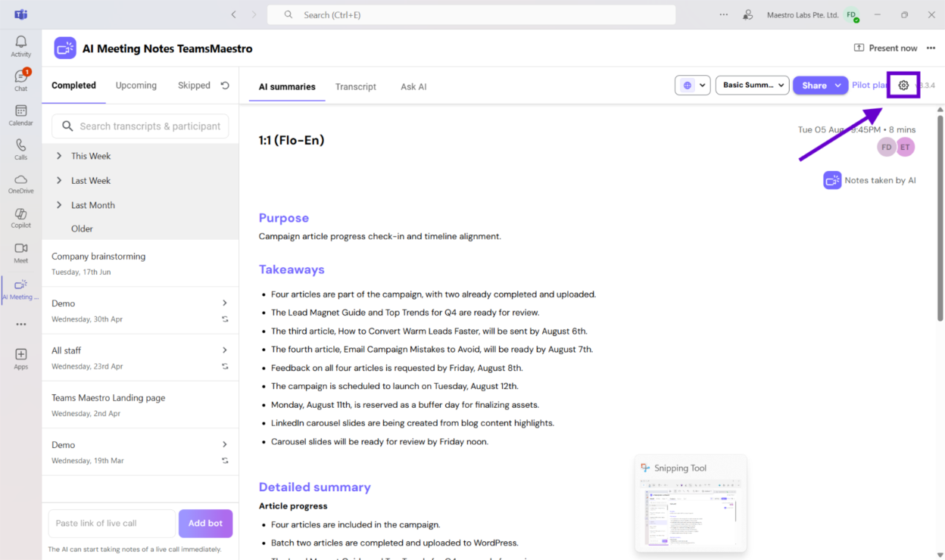Click the FD participant avatar

coord(887,147)
